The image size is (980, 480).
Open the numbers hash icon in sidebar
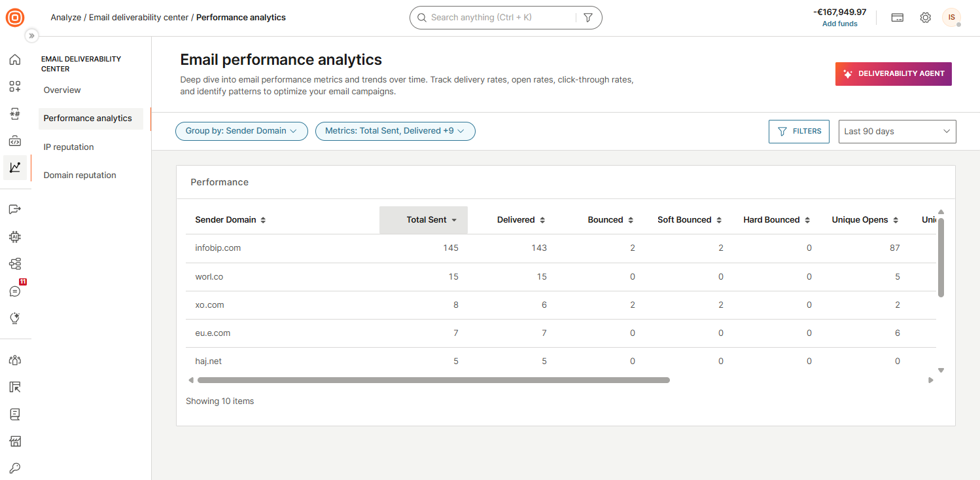coord(14,114)
